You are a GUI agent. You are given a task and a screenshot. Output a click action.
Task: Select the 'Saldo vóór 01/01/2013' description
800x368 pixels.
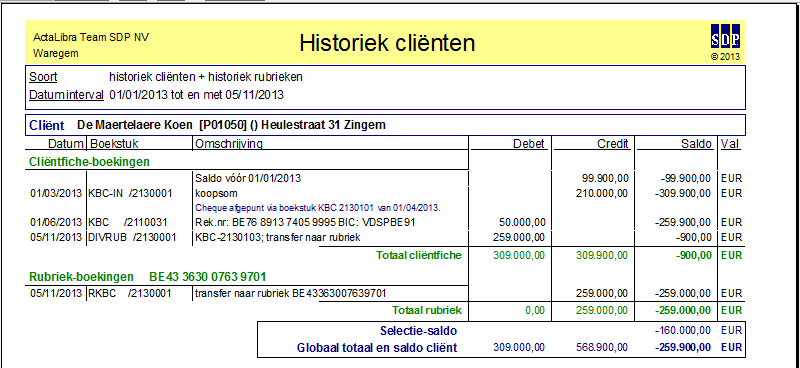click(248, 179)
